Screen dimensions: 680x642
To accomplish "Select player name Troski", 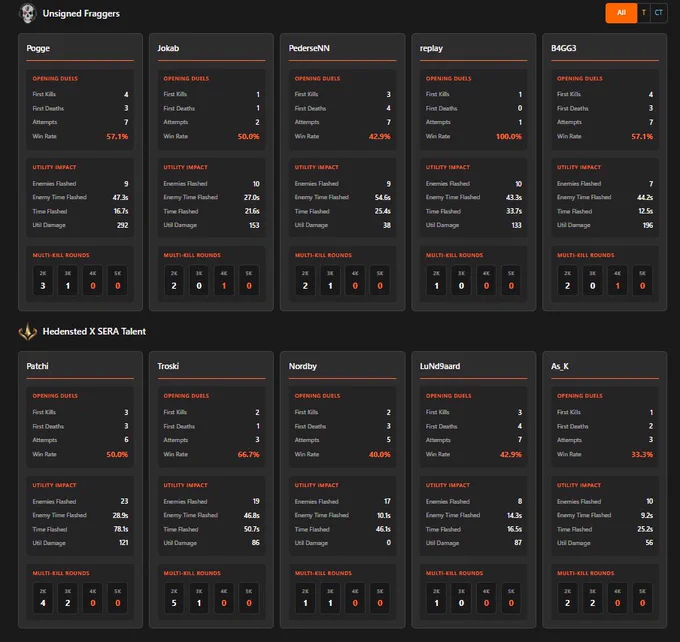I will (168, 366).
